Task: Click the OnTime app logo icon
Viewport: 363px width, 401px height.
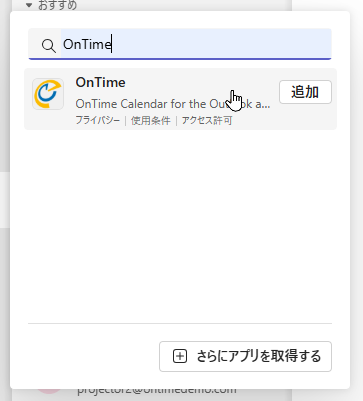Action: click(48, 94)
